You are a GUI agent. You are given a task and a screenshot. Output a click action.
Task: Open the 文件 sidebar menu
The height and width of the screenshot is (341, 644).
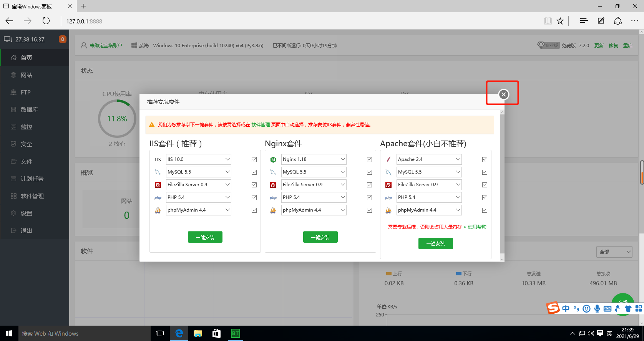[35, 161]
